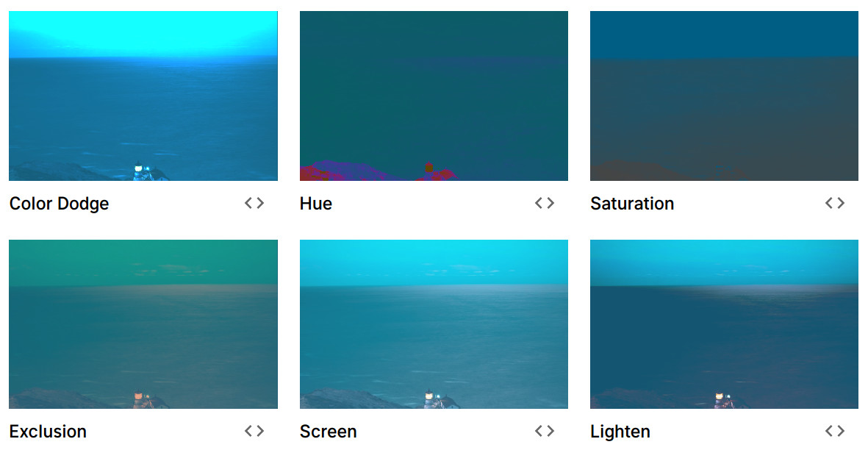Click the Lighten title text
The height and width of the screenshot is (450, 868).
620,432
